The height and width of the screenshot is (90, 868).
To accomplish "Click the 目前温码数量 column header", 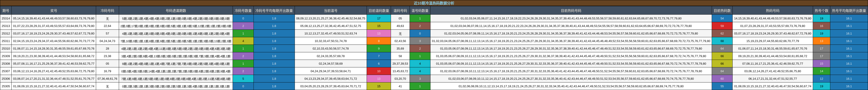I will tap(379, 11).
